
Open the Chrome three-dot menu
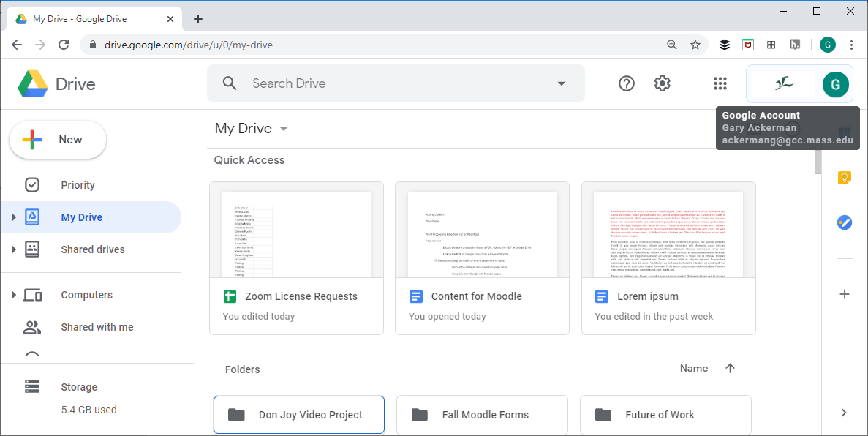pos(851,45)
